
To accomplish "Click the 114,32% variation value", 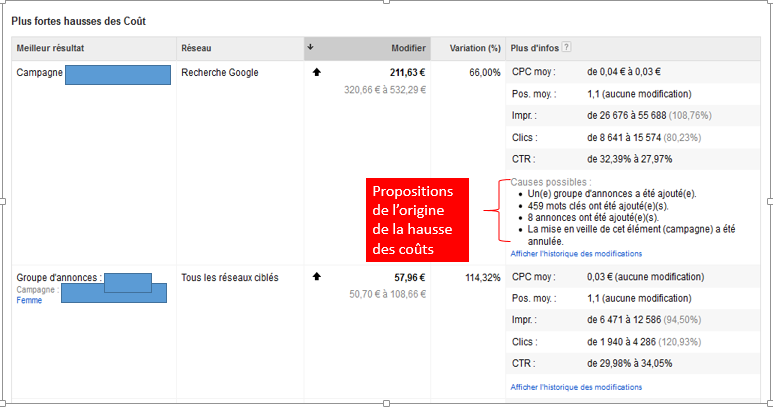I will (483, 277).
